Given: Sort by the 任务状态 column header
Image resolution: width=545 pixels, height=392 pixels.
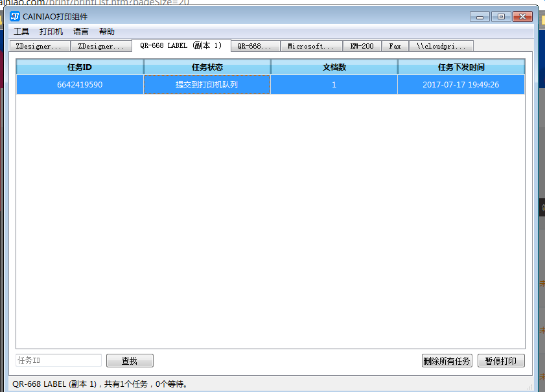Looking at the screenshot, I should point(207,67).
